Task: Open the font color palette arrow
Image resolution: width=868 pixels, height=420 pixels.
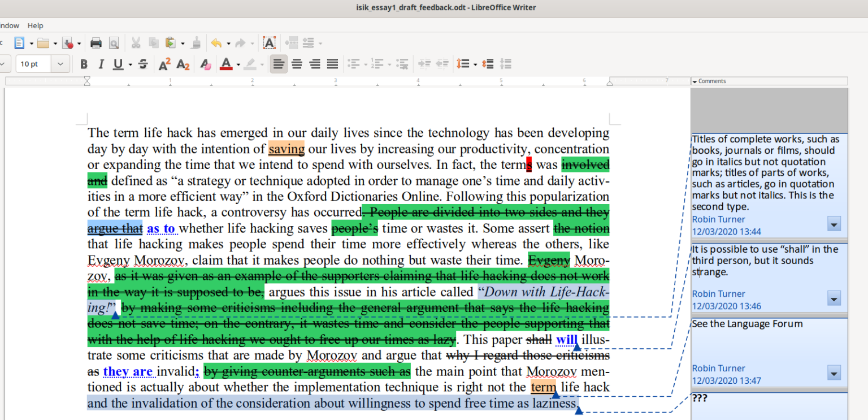Action: pyautogui.click(x=238, y=64)
